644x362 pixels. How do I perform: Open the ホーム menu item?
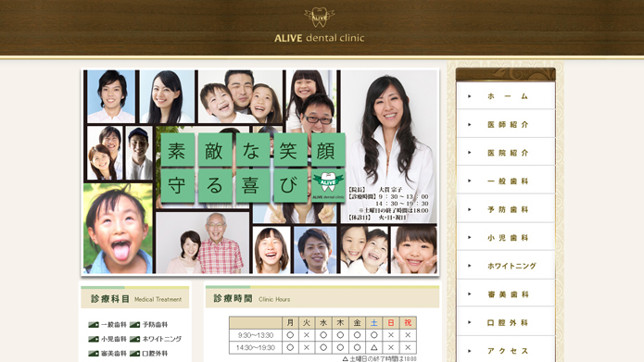pos(506,96)
